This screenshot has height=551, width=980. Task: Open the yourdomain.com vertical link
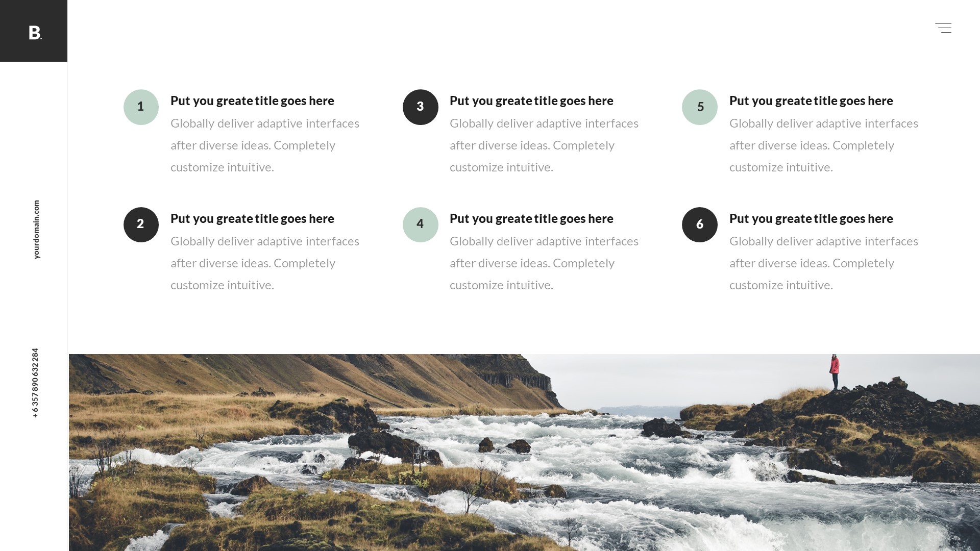(36, 230)
